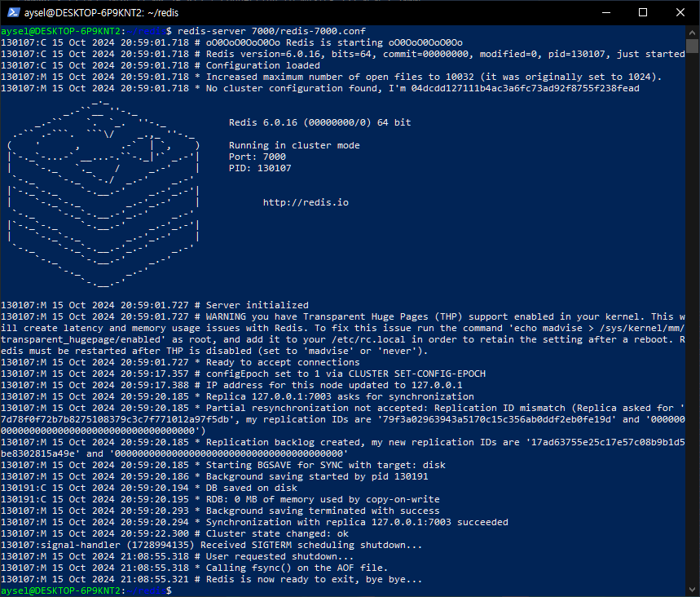This screenshot has width=700, height=597.
Task: Maximize the terminal window
Action: [x=643, y=12]
